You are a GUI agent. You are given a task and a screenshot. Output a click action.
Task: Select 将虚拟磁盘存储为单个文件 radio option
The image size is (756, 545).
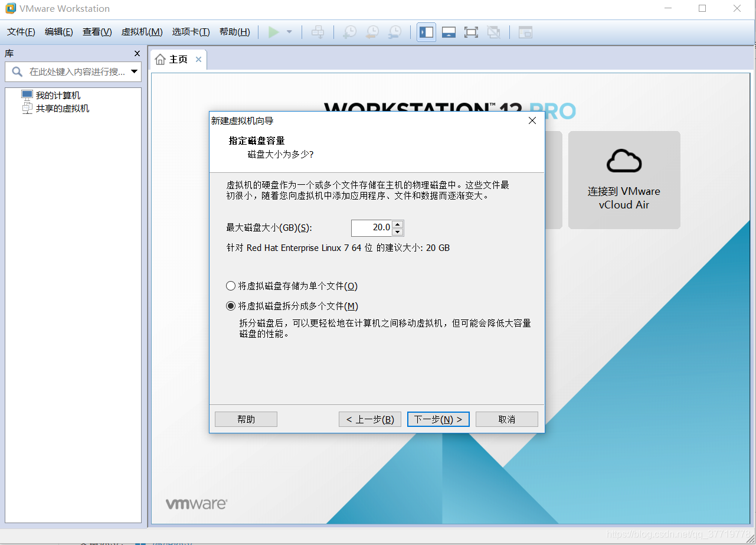coord(292,286)
